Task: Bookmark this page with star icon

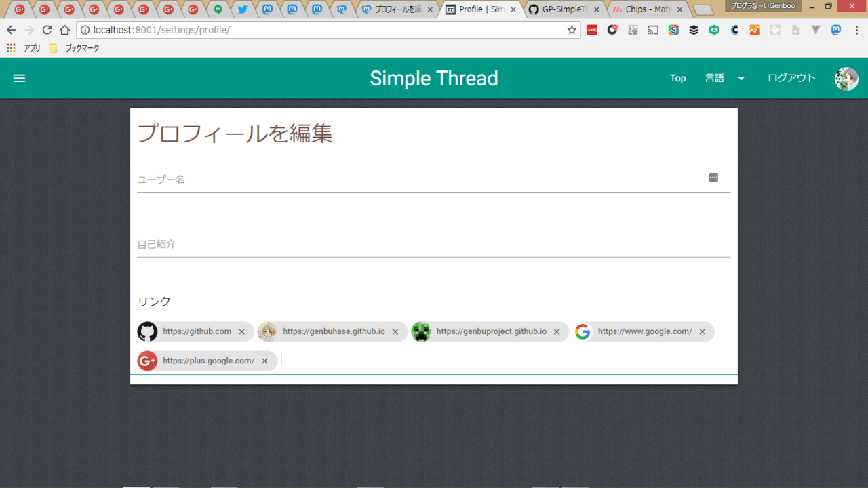Action: (572, 30)
